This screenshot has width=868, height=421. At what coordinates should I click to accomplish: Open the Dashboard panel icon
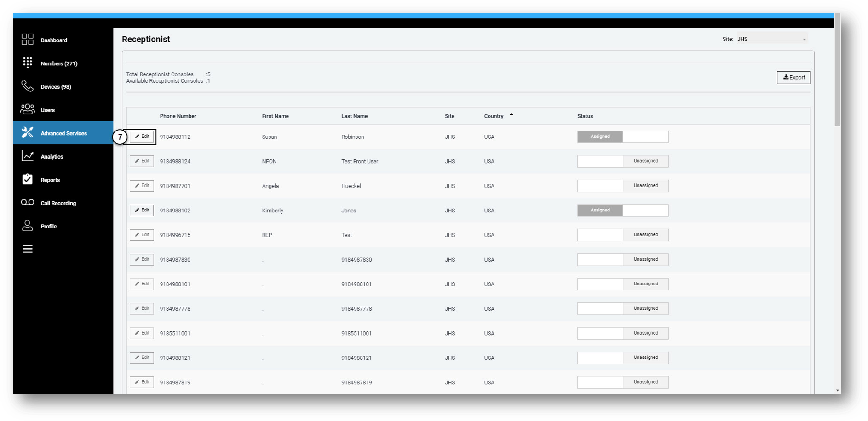[x=27, y=40]
